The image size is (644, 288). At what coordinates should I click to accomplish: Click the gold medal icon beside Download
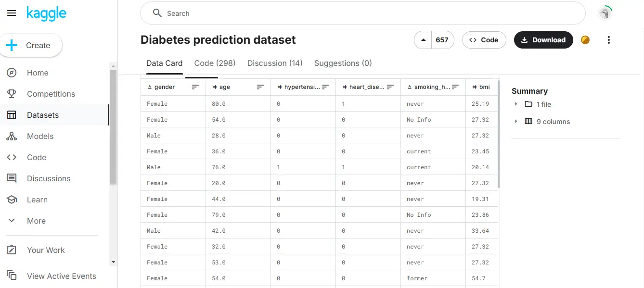[585, 40]
